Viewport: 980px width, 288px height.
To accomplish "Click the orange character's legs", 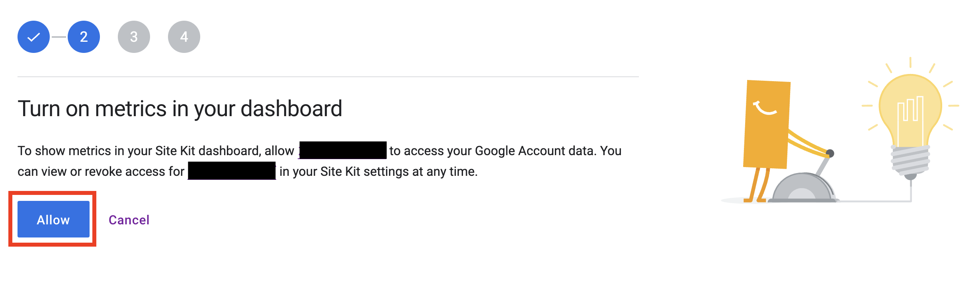I will [x=759, y=185].
